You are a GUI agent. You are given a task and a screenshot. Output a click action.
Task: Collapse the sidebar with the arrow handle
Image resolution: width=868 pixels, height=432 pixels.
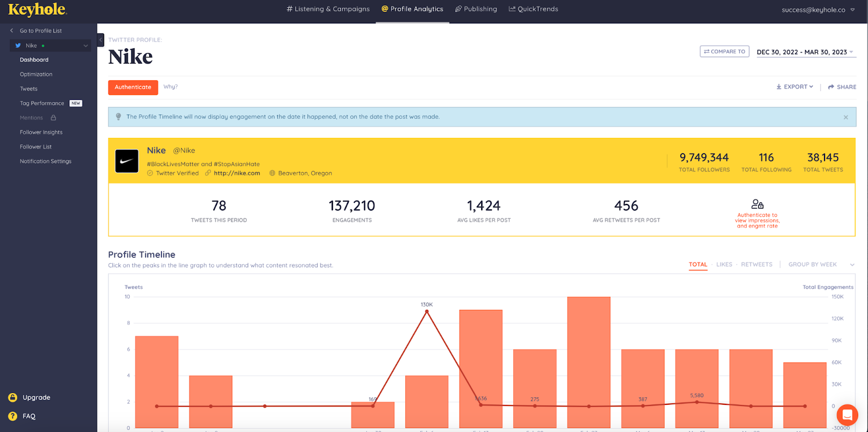point(100,40)
